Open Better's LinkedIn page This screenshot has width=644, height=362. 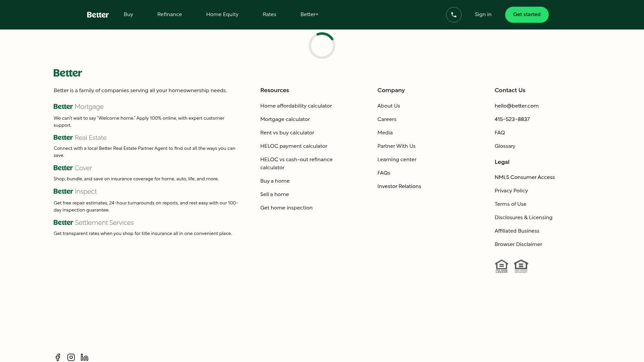pyautogui.click(x=84, y=357)
